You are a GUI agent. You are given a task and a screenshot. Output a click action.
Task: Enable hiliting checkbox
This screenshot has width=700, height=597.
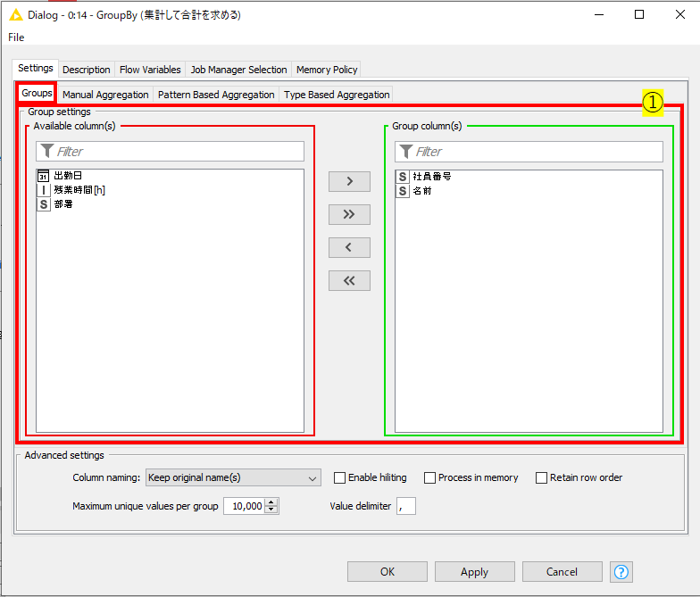[x=339, y=478]
